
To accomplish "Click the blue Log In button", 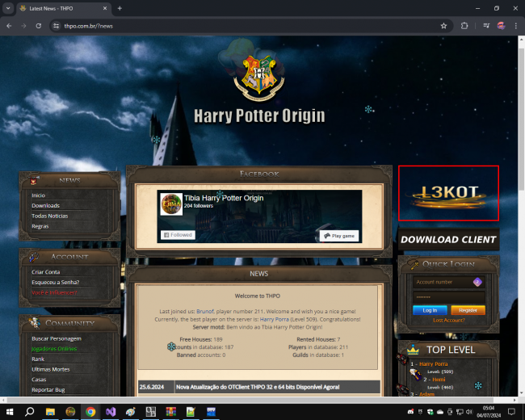I will 430,310.
